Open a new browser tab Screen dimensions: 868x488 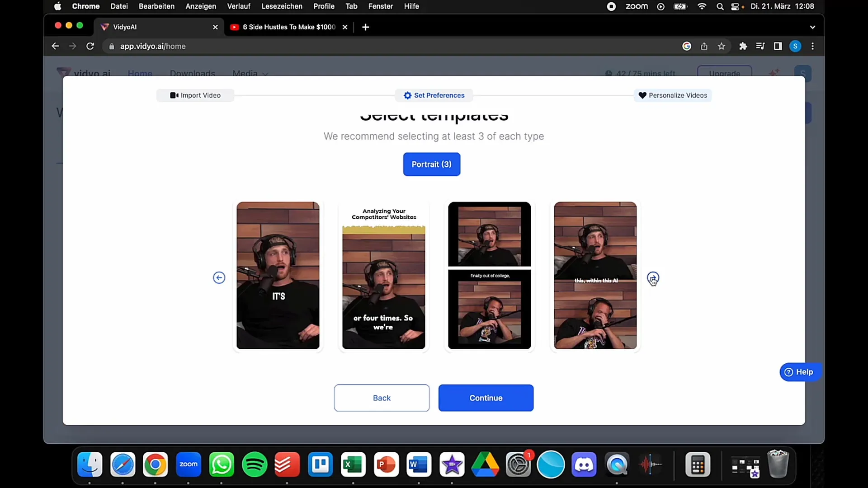[x=366, y=27]
